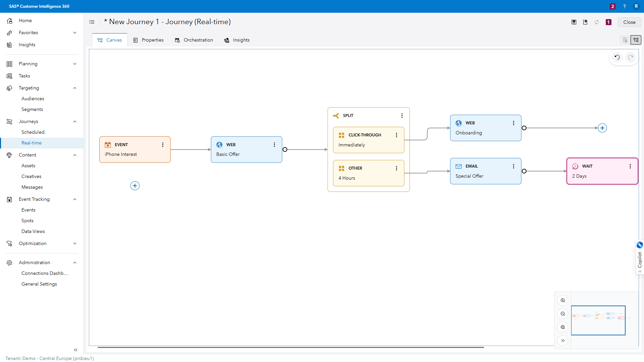The image size is (644, 362).
Task: Expand the Planning section
Action: click(75, 64)
